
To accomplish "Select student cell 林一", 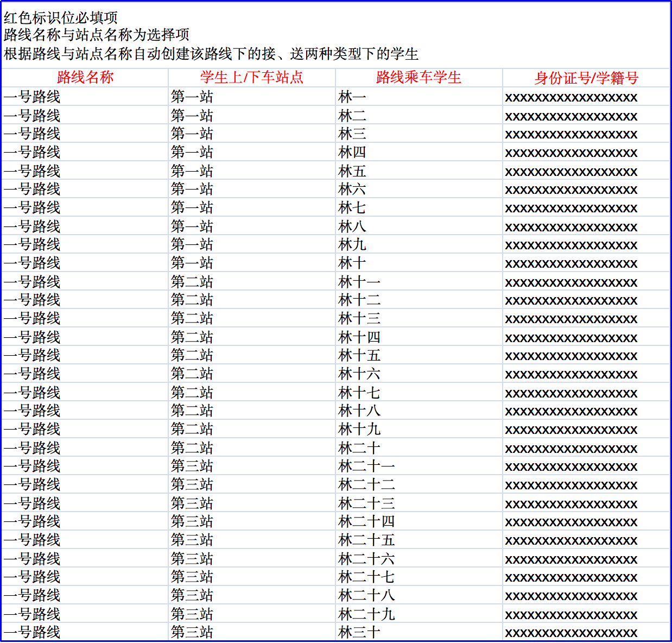I will 419,97.
